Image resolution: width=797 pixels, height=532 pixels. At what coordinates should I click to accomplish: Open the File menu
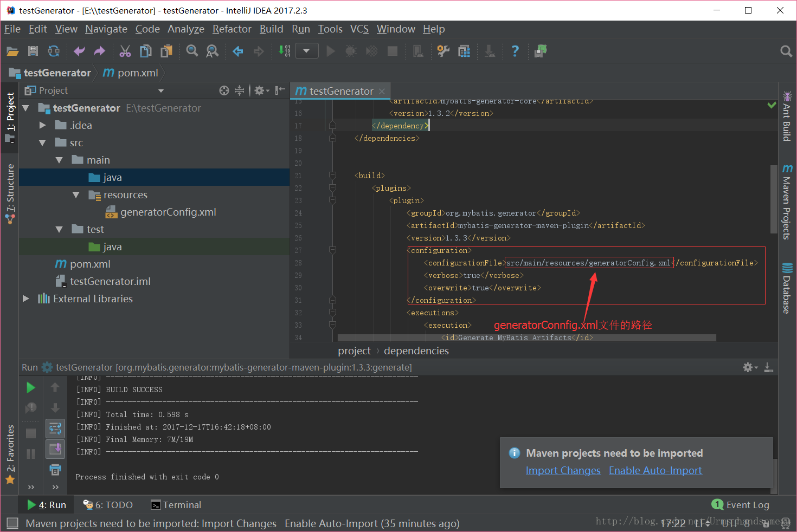coord(12,29)
